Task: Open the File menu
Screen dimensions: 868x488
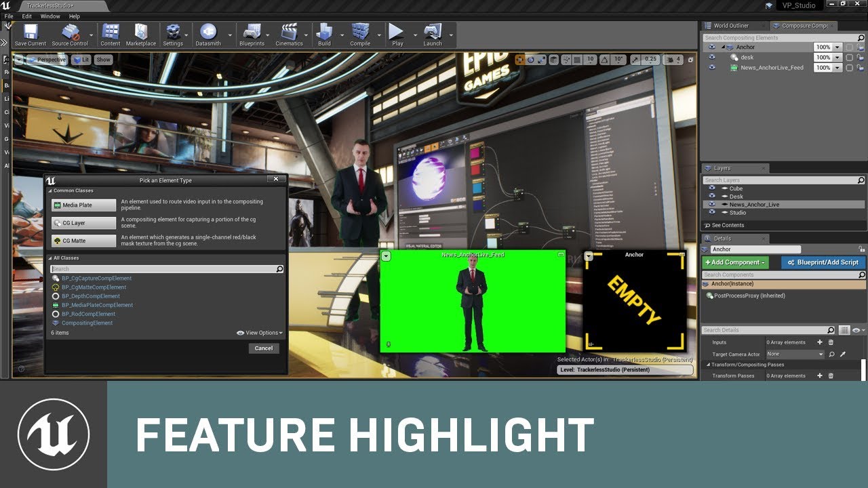Action: tap(9, 16)
